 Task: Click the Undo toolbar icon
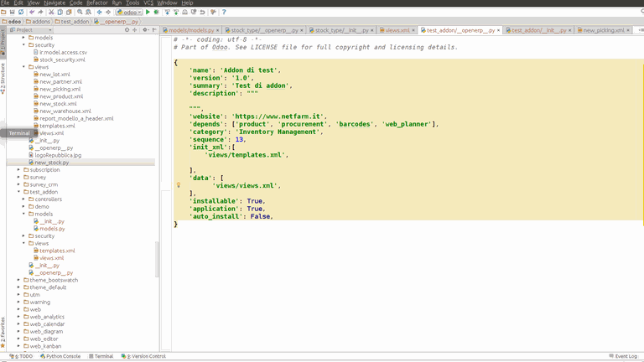tap(32, 12)
